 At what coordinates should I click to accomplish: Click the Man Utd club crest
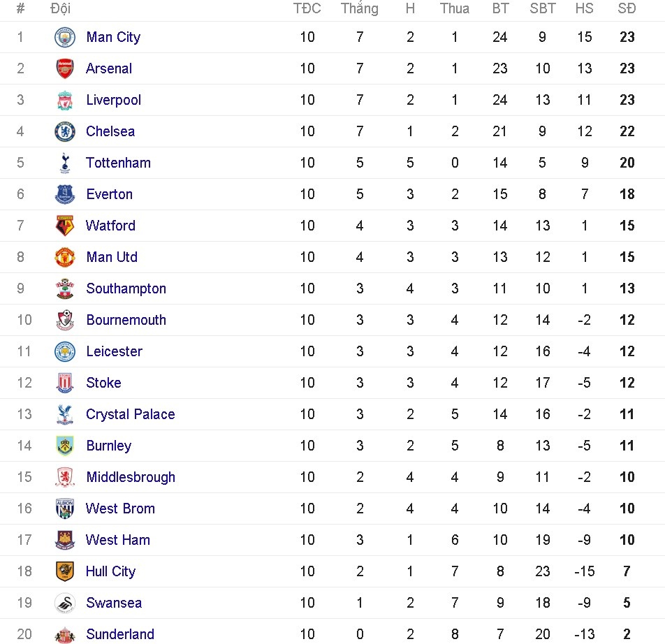pos(65,257)
